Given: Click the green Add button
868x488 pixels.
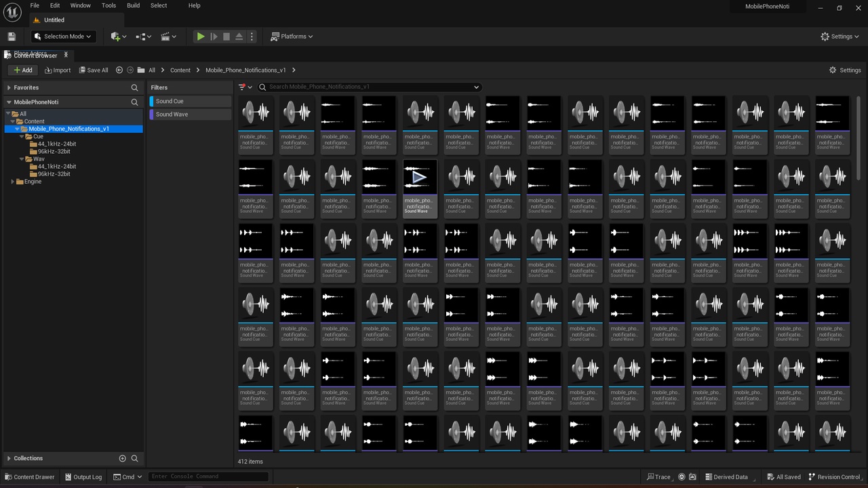Looking at the screenshot, I should (x=22, y=70).
